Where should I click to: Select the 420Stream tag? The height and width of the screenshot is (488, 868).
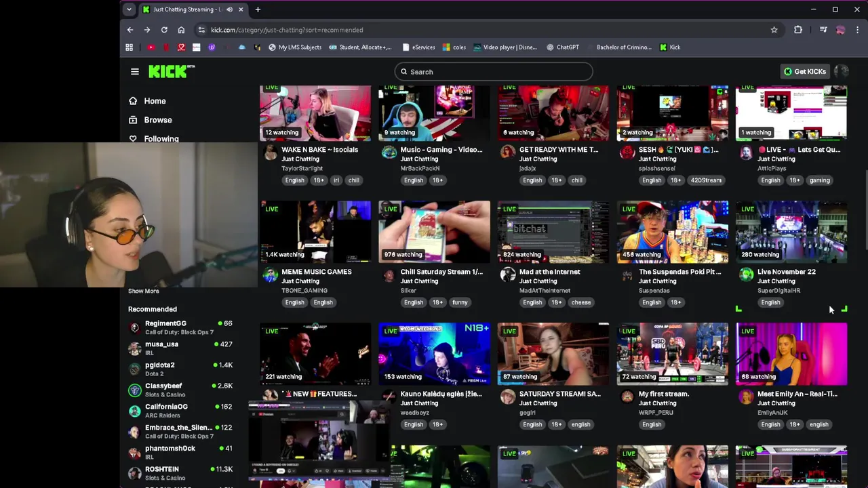[706, 180]
